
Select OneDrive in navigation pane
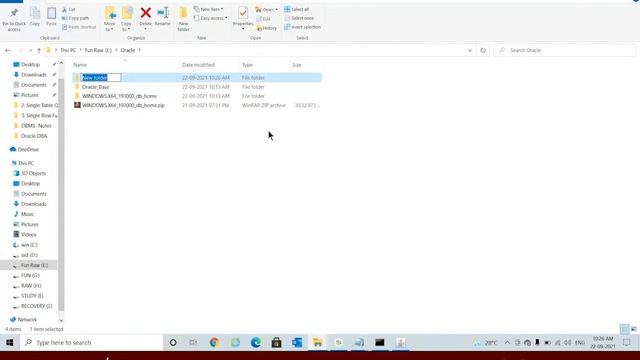pyautogui.click(x=28, y=149)
